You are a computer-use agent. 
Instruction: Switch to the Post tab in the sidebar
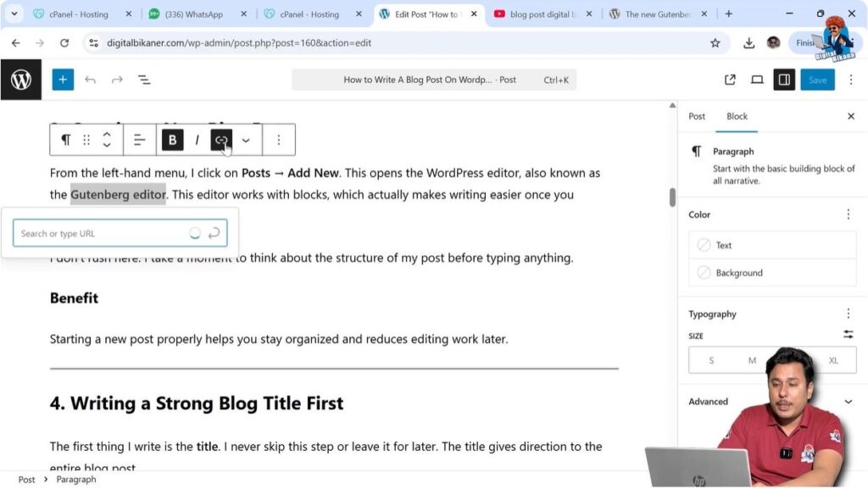[x=697, y=116]
